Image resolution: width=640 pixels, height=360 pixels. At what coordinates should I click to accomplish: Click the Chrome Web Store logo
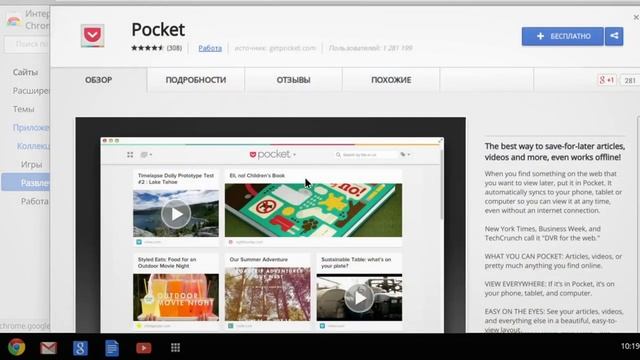(13, 20)
